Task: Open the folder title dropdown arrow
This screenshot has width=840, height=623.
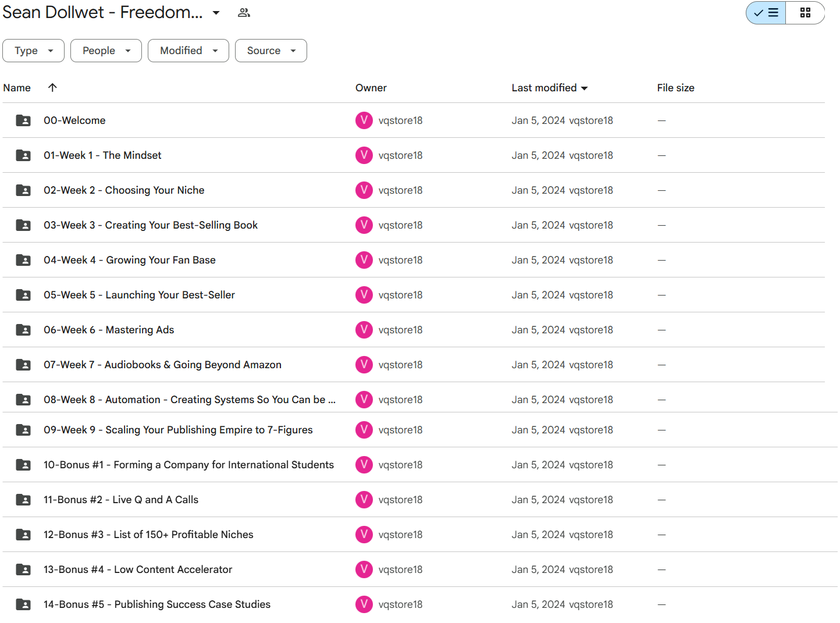Action: pyautogui.click(x=216, y=13)
